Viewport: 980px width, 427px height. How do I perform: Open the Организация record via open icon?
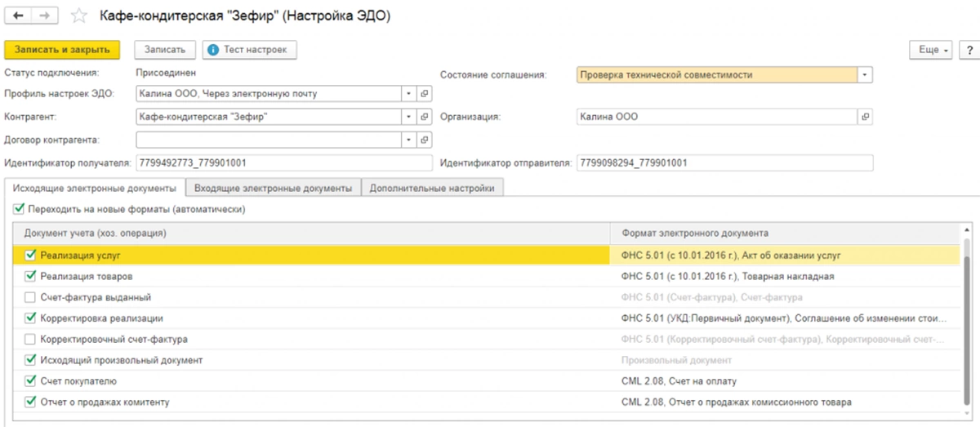pyautogui.click(x=866, y=117)
